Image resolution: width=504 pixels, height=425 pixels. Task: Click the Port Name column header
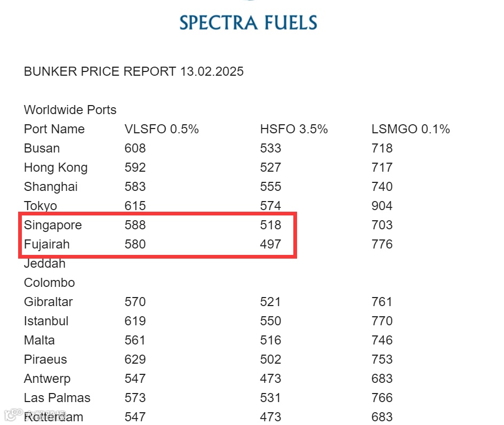click(x=54, y=129)
